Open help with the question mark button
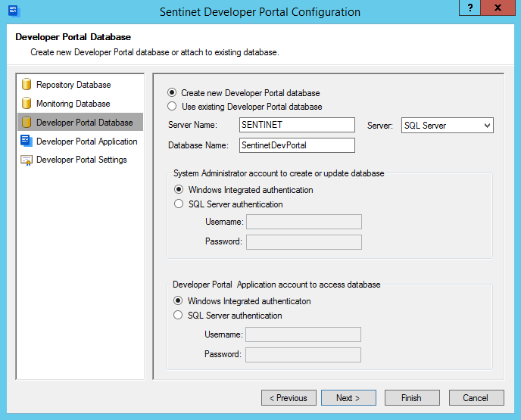 click(470, 8)
